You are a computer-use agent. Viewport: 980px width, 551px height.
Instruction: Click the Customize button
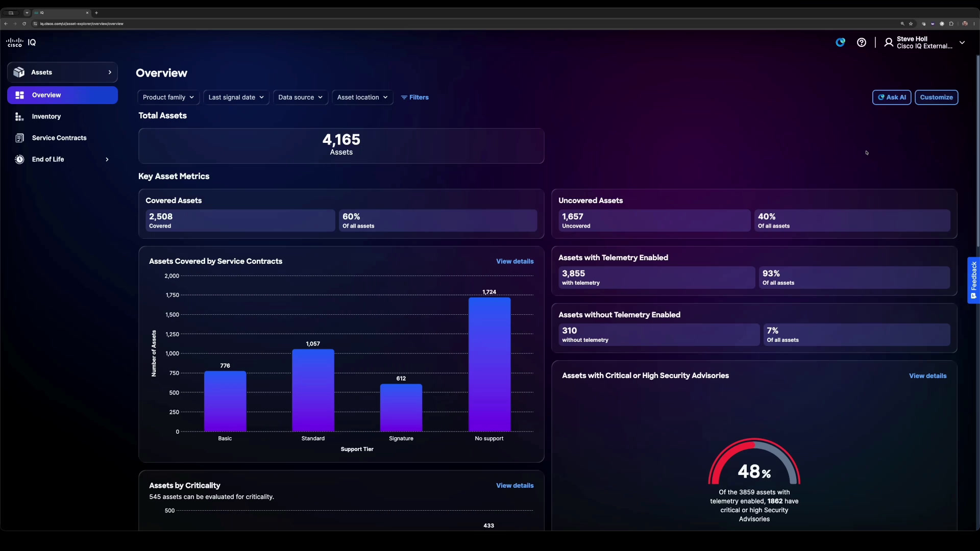click(x=936, y=97)
